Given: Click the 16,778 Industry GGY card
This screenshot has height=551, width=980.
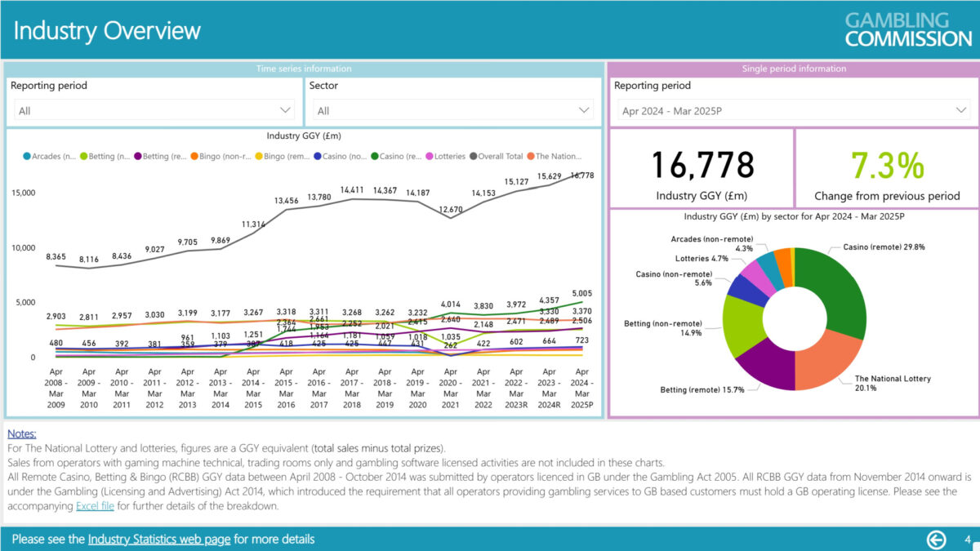Looking at the screenshot, I should click(x=700, y=167).
